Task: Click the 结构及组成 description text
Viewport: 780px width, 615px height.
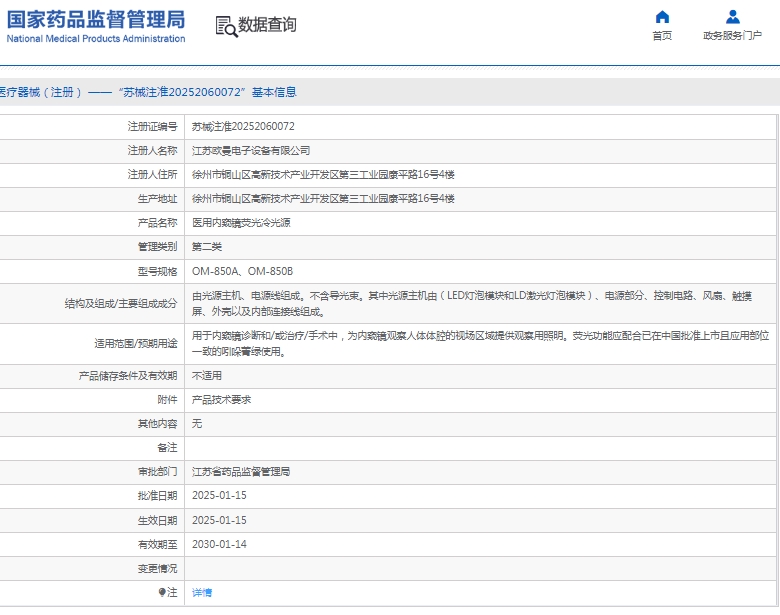Action: [472, 304]
